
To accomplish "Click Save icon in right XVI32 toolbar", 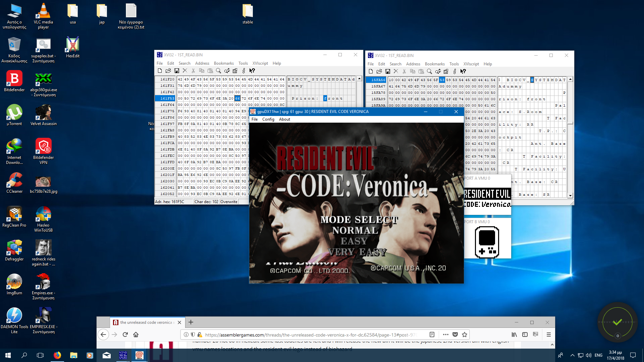I will pyautogui.click(x=388, y=71).
